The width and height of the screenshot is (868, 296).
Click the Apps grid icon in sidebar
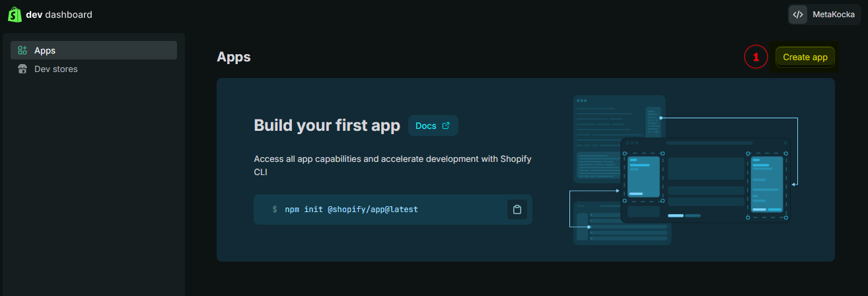(22, 50)
